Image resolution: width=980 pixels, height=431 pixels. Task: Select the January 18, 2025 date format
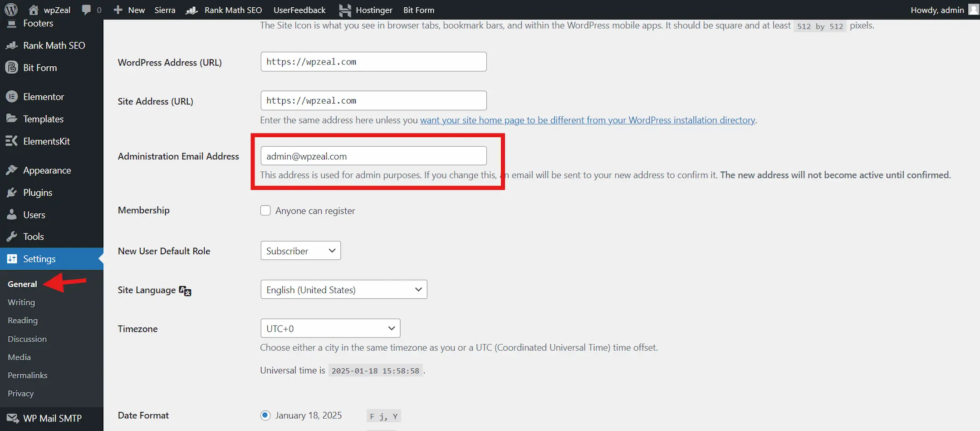point(265,416)
